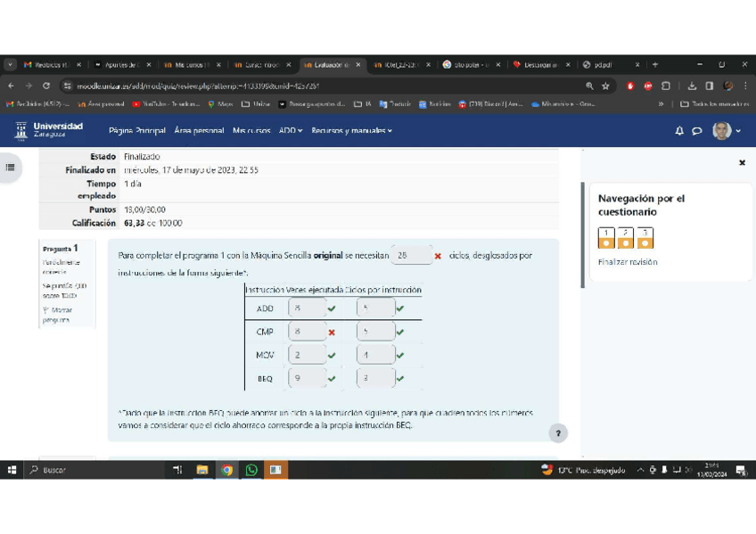
Task: Click the site information icon in address bar
Action: coord(68,86)
